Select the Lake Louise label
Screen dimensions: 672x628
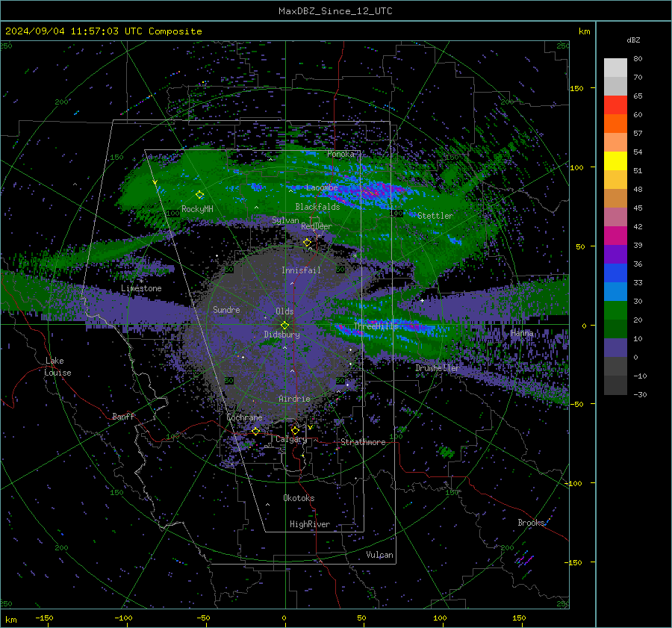[57, 367]
